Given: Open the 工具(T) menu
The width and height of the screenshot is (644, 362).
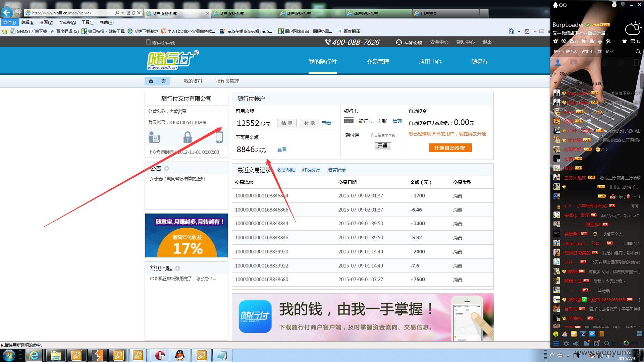Looking at the screenshot, I should tap(88, 22).
